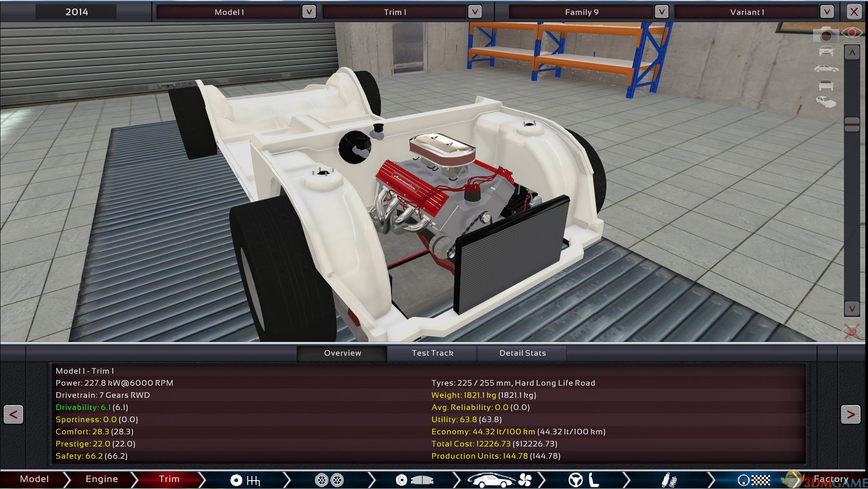Switch to the Test Track tab

click(x=432, y=353)
